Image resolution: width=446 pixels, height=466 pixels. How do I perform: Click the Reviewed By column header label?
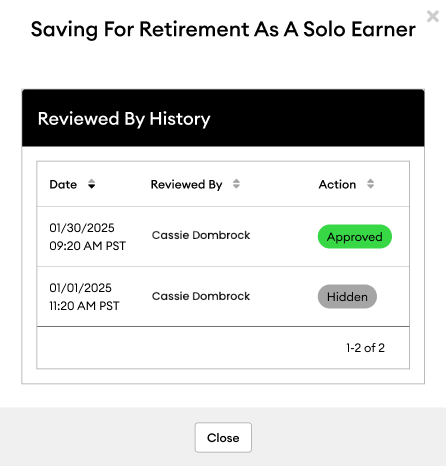point(186,184)
